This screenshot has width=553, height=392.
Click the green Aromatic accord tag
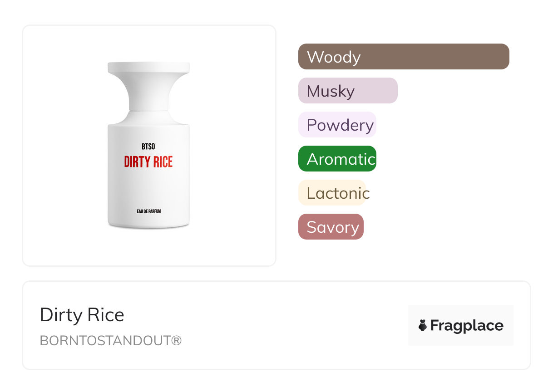pyautogui.click(x=337, y=159)
